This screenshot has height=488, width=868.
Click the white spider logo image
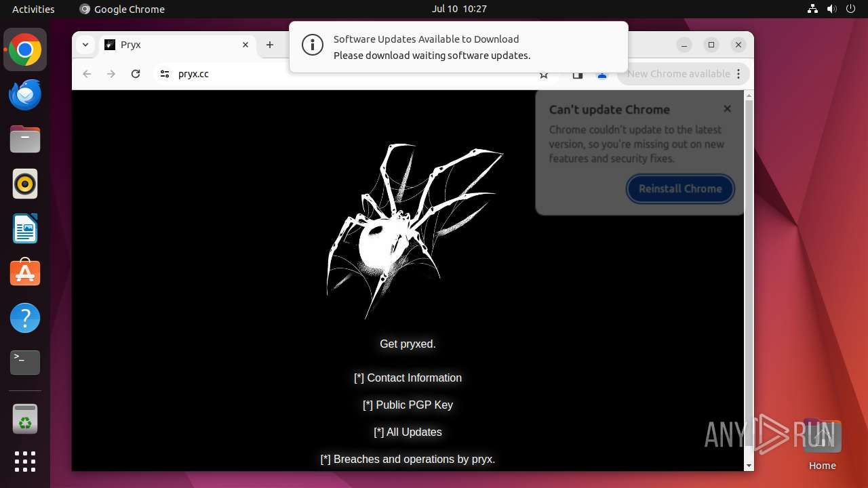pos(415,230)
